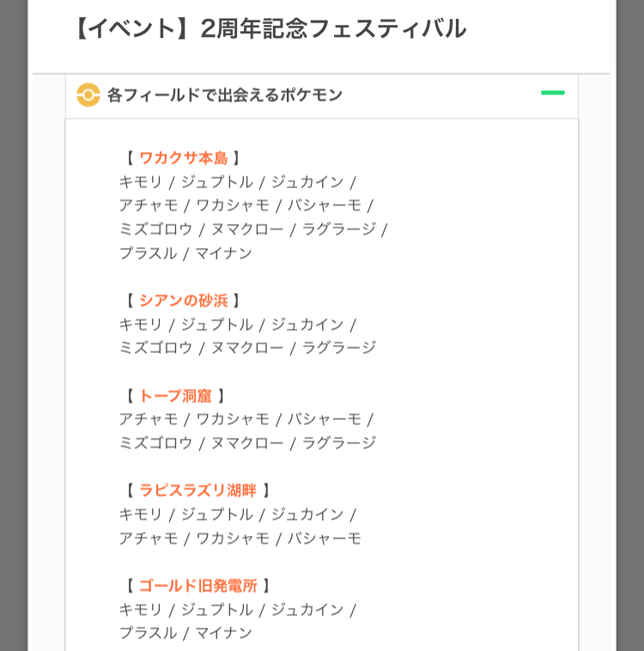
Task: Click ジュカイン under シアンの砂浜
Action: pyautogui.click(x=307, y=325)
